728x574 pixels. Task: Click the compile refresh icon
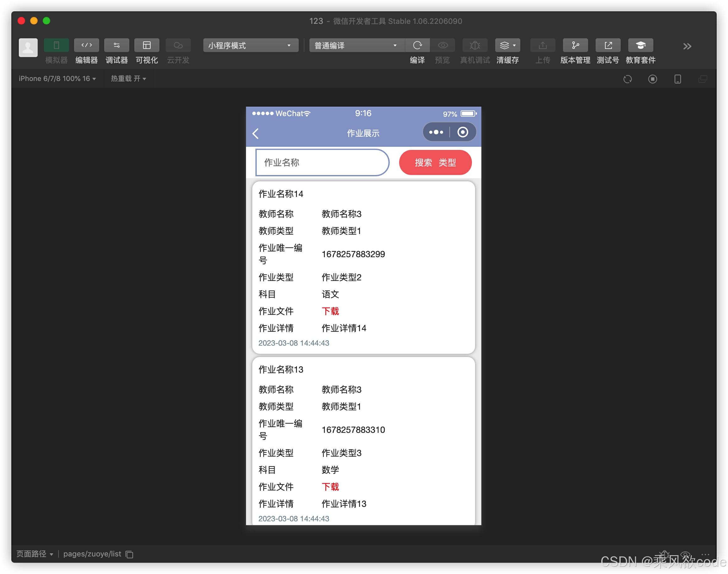(x=417, y=45)
